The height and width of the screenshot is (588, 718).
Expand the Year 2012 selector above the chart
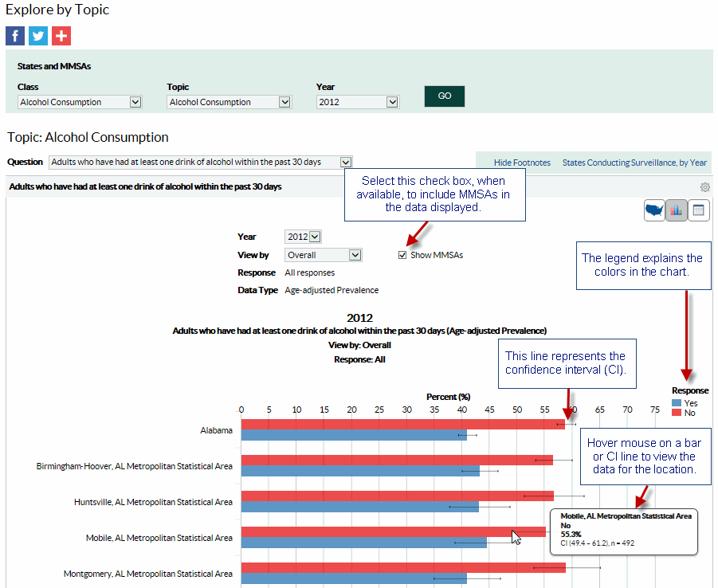coord(303,236)
